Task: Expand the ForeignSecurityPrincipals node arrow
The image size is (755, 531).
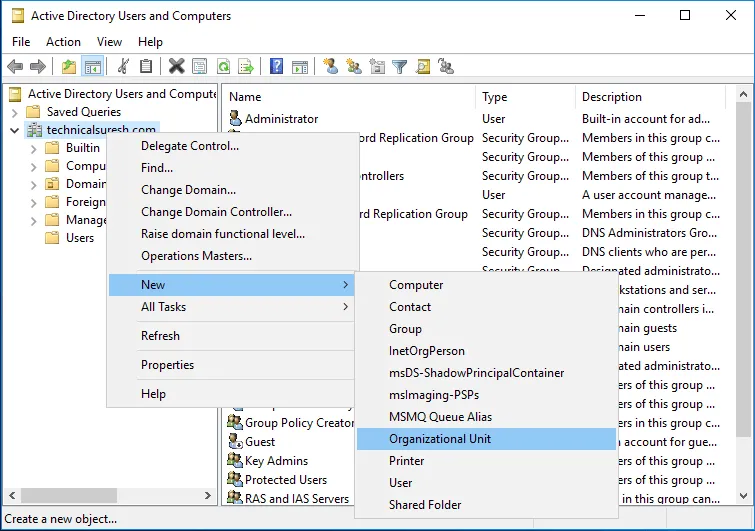Action: point(33,203)
